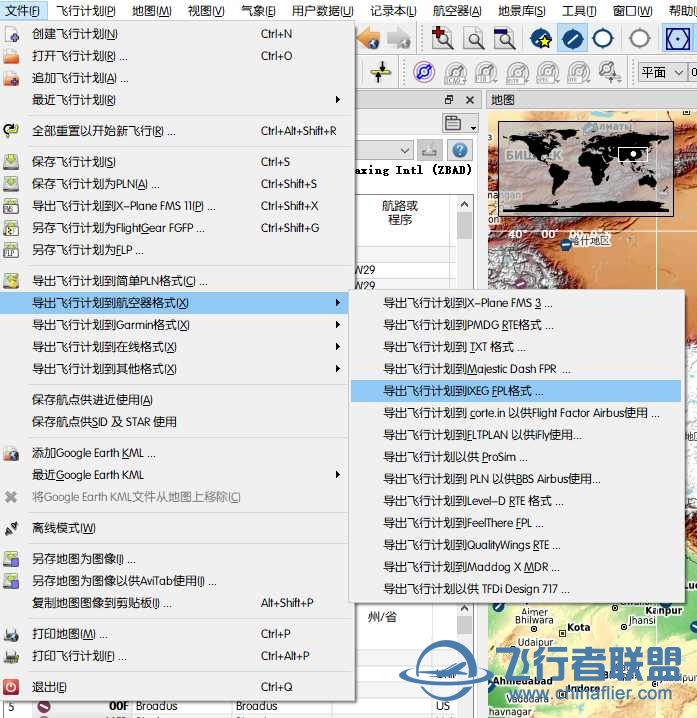Screen dimensions: 697x718
Task: Toggle the blue slashed-circle airports display
Action: point(572,38)
